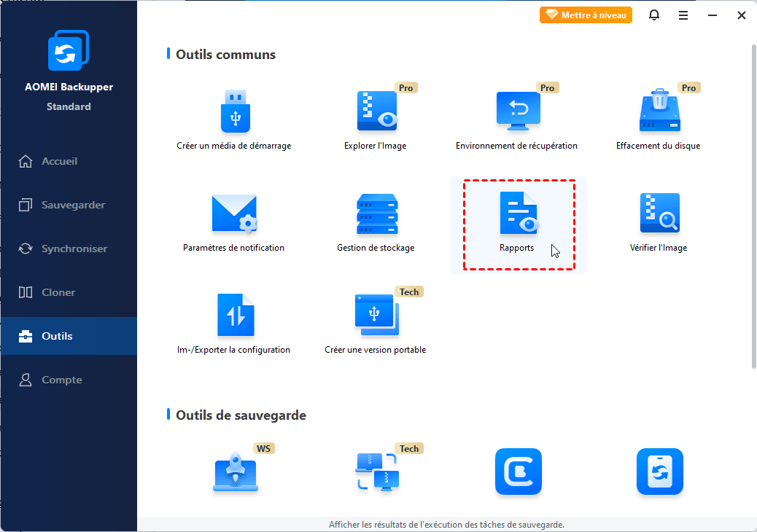Image resolution: width=757 pixels, height=532 pixels.
Task: Select the Outils section
Action: [x=69, y=336]
